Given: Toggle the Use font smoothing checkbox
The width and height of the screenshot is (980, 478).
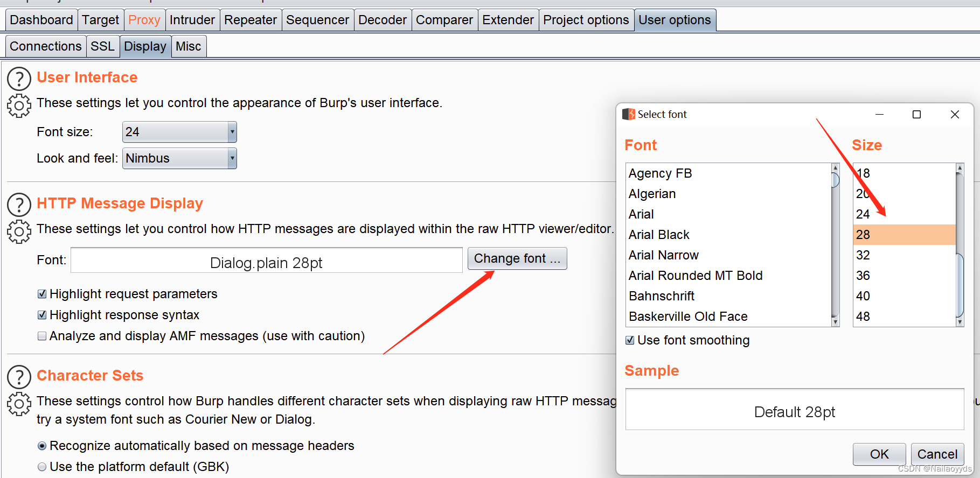Looking at the screenshot, I should point(630,340).
